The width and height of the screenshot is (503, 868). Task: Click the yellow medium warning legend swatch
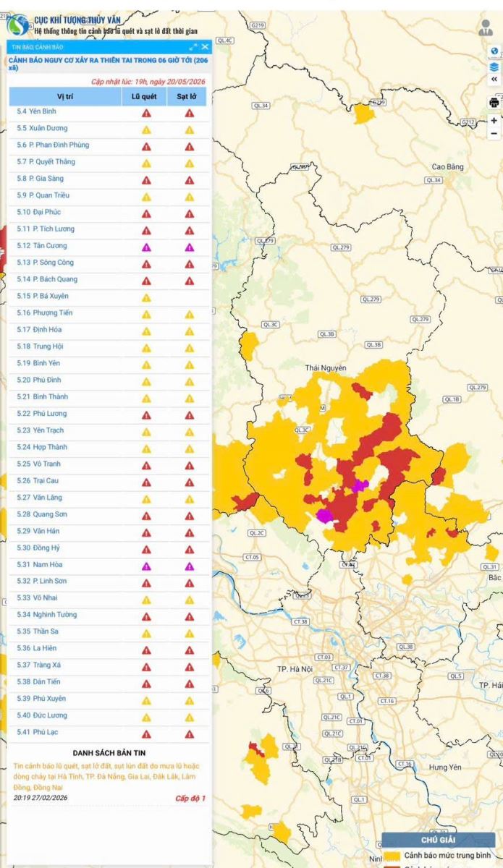point(392,855)
